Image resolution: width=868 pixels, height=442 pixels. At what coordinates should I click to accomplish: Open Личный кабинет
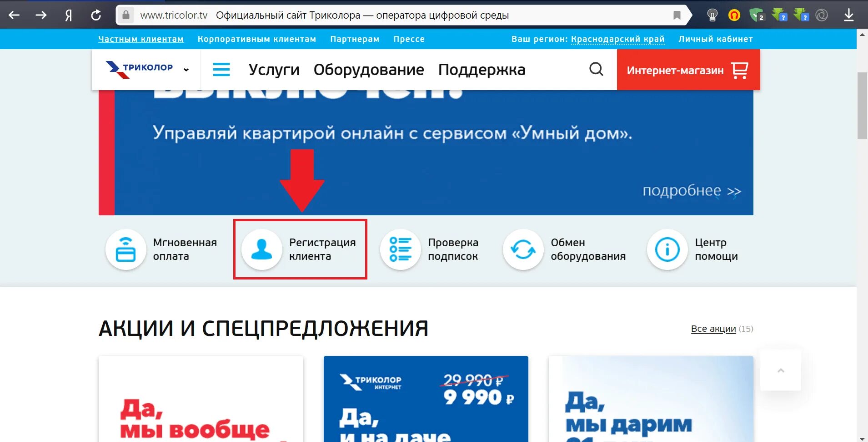(x=715, y=39)
